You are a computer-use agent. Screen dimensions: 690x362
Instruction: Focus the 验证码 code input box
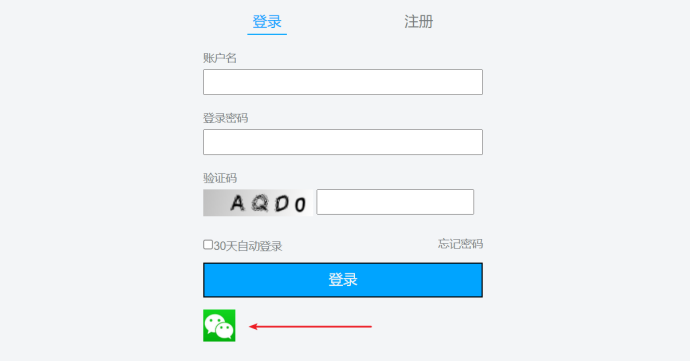(x=395, y=202)
